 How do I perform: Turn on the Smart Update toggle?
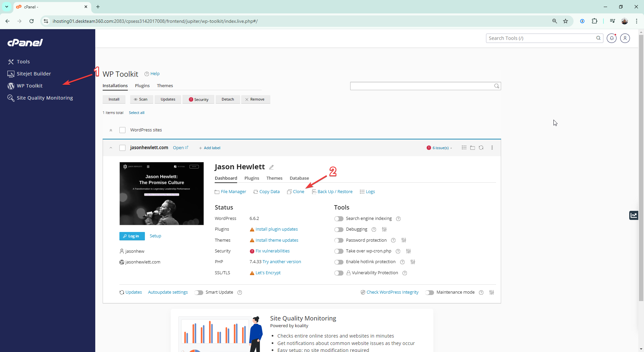tap(199, 293)
